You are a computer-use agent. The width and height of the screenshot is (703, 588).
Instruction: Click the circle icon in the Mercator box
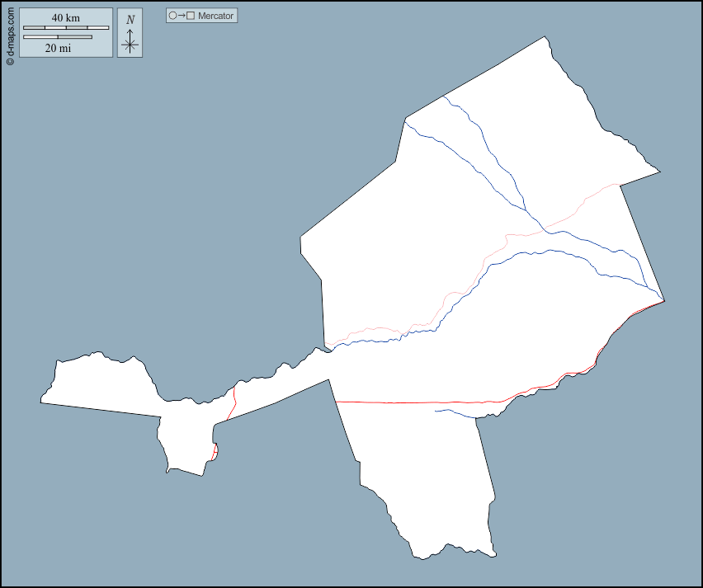pos(172,16)
